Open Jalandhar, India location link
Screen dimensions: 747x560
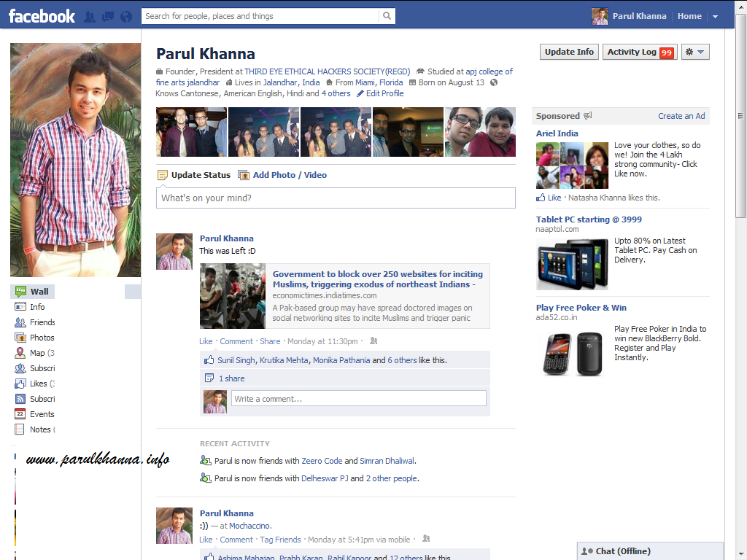pyautogui.click(x=292, y=82)
